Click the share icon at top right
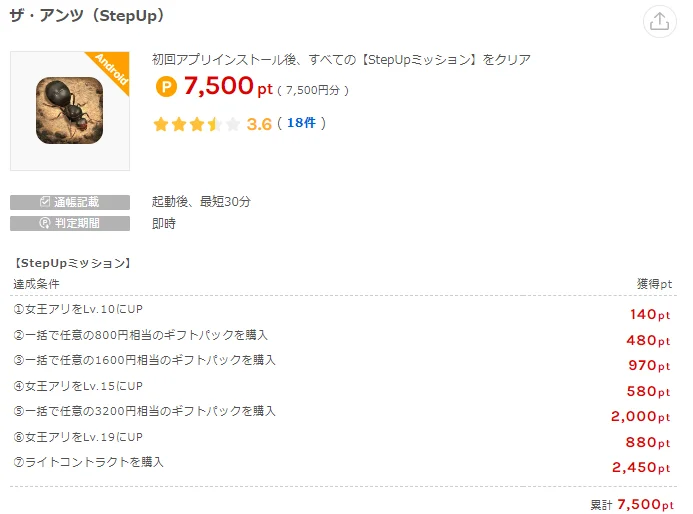The width and height of the screenshot is (693, 514). 658,22
